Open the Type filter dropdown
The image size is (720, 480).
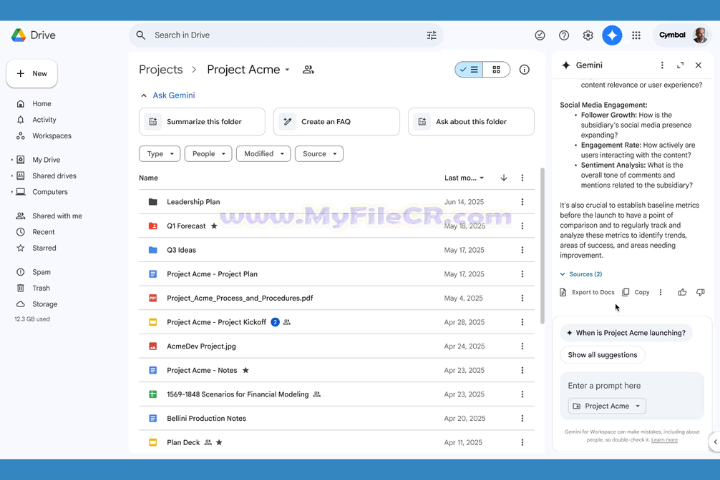point(159,154)
